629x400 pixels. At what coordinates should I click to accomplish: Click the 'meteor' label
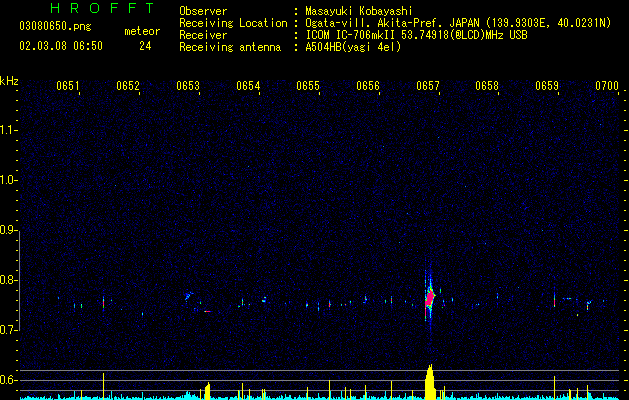pos(142,31)
